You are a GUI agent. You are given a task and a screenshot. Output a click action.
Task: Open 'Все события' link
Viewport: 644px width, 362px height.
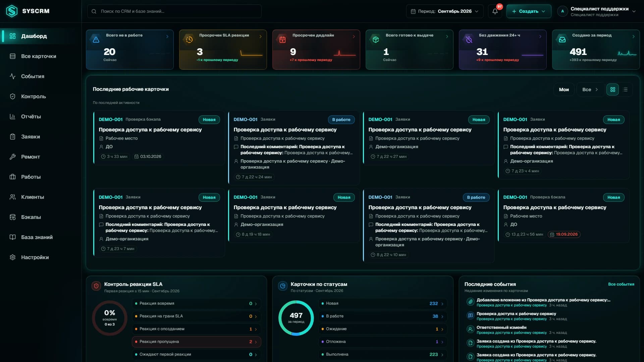coord(621,284)
